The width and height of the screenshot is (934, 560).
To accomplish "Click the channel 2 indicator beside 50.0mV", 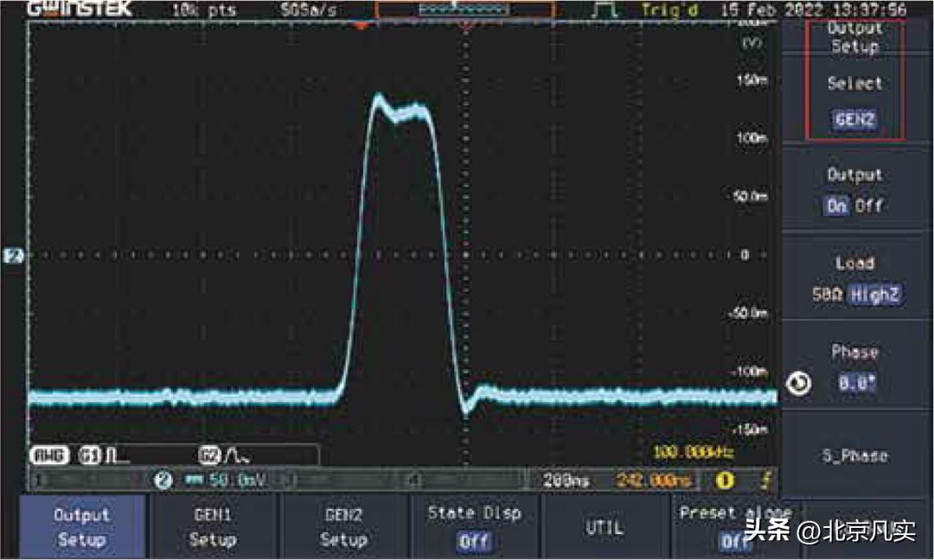I will [163, 480].
